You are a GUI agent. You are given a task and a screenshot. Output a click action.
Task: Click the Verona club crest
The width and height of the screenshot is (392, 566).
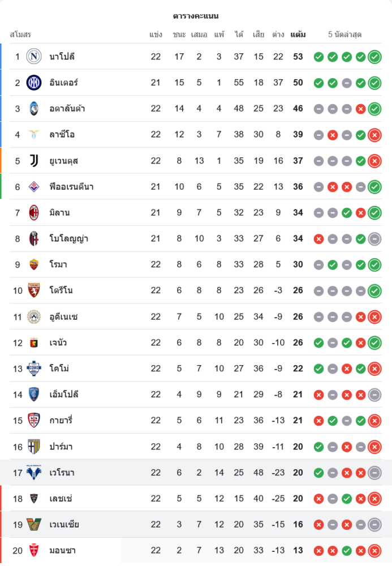tap(34, 473)
